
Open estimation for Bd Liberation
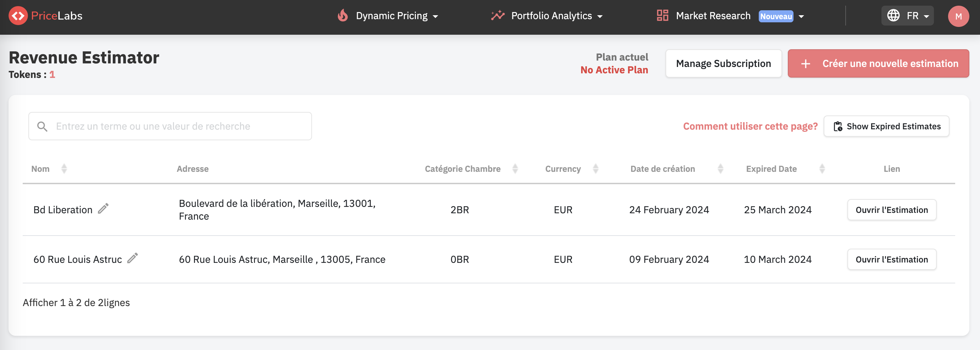[x=891, y=210]
